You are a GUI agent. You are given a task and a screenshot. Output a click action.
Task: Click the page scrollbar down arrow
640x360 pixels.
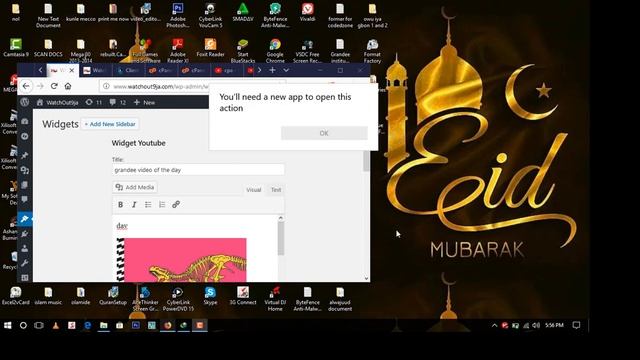coord(367,278)
